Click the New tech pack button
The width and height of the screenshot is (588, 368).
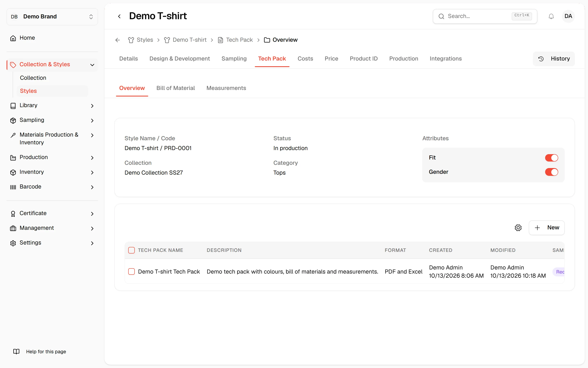(546, 228)
